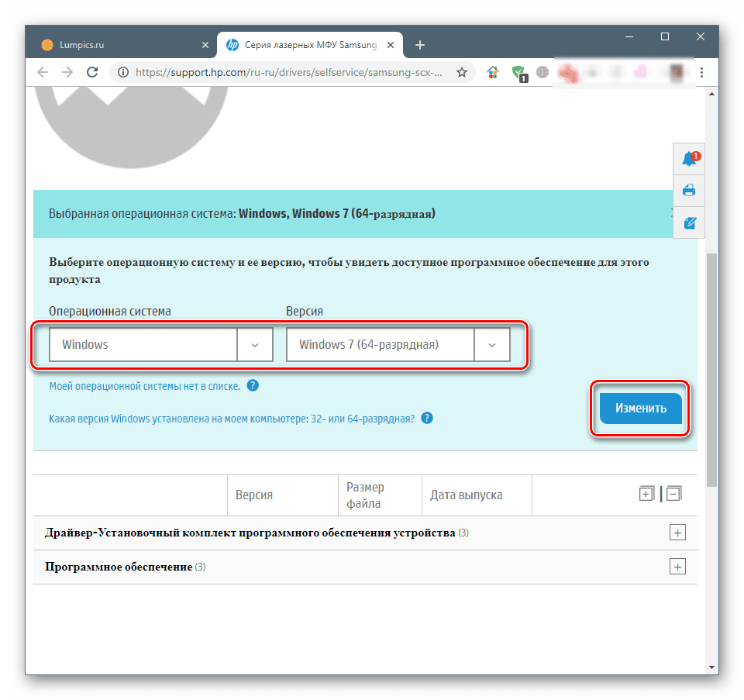This screenshot has width=744, height=700.
Task: Maximize the browser window
Action: click(665, 36)
